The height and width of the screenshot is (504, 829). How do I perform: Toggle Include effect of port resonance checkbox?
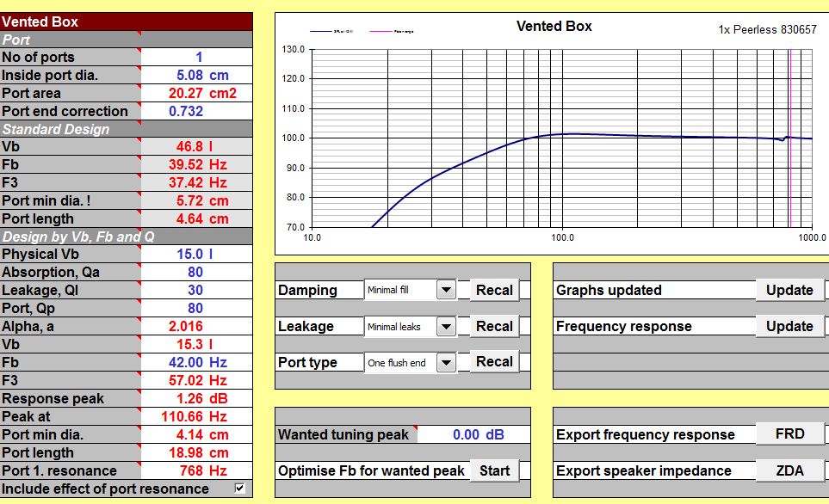[x=239, y=489]
